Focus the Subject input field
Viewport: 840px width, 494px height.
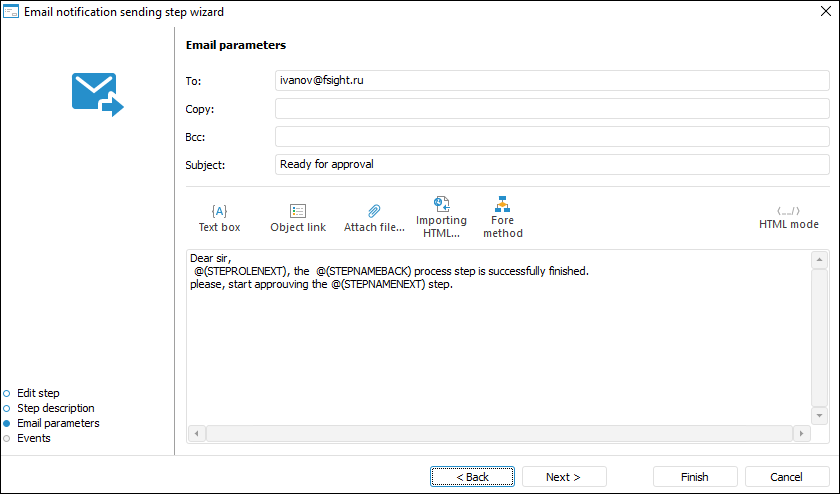click(552, 164)
